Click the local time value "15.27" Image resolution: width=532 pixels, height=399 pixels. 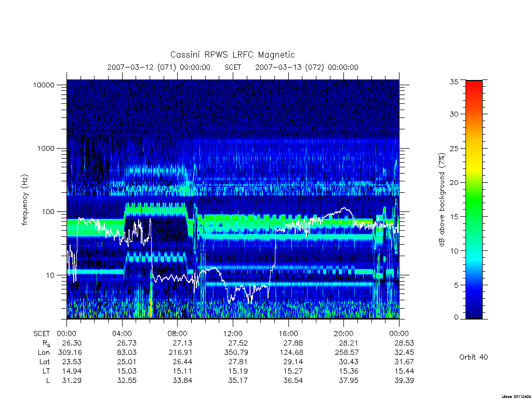click(x=293, y=371)
